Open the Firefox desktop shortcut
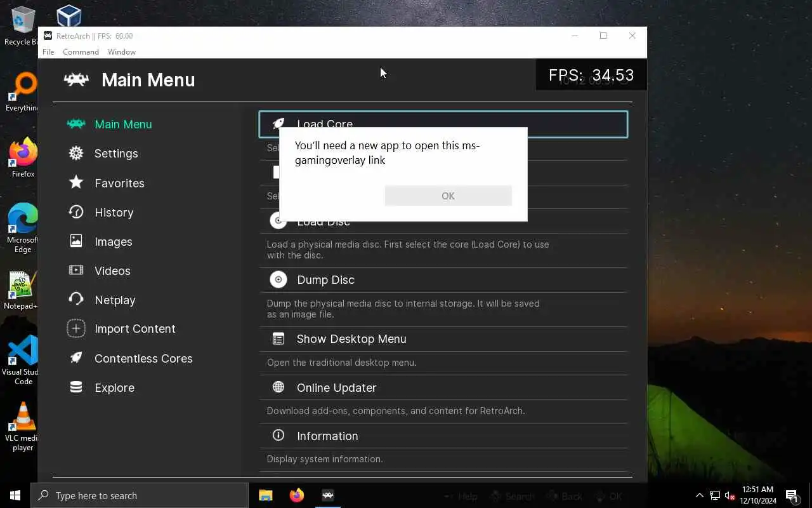 pos(23,157)
